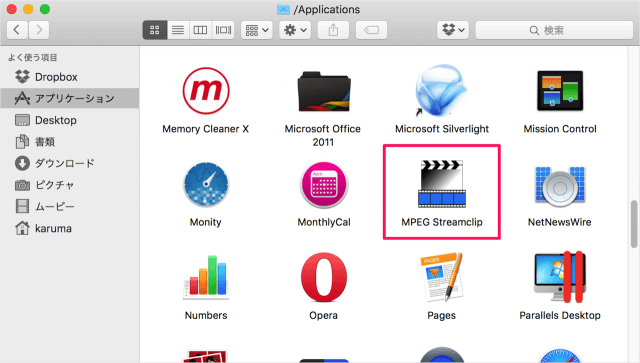Viewport: 640px width, 363px height.
Task: Go forward with the right arrow button
Action: (39, 30)
